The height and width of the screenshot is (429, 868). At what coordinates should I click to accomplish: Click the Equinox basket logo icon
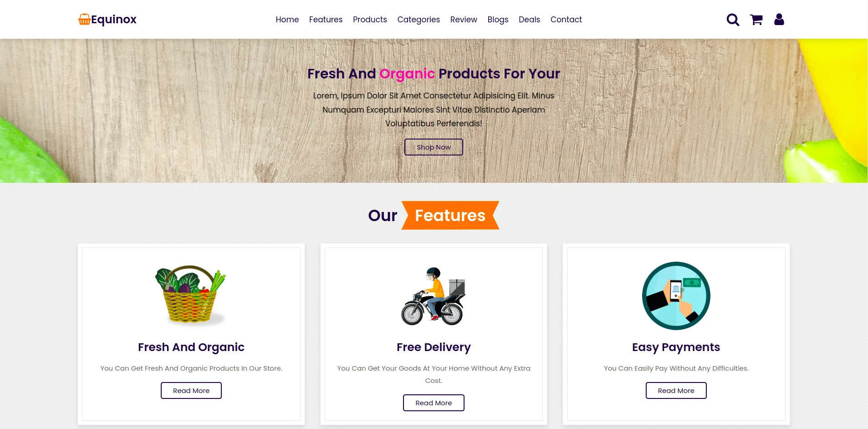84,20
